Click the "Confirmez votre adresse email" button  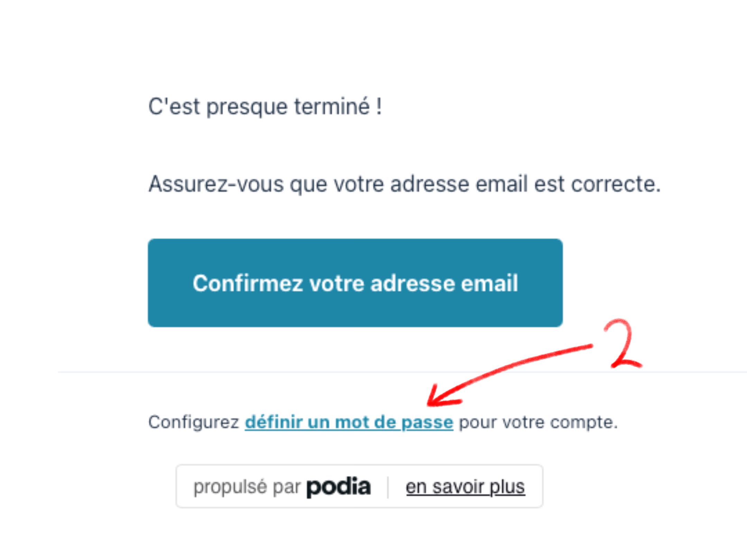(355, 283)
